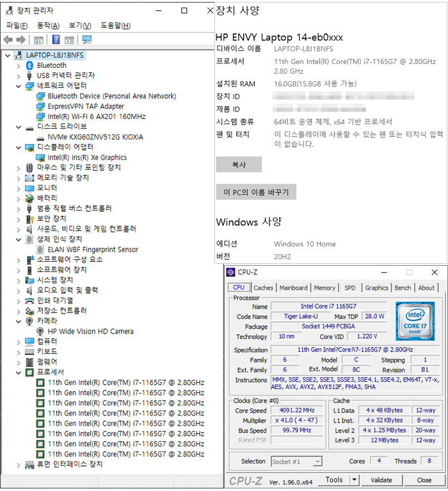
Task: Click the 키보드 category icon
Action: click(29, 352)
